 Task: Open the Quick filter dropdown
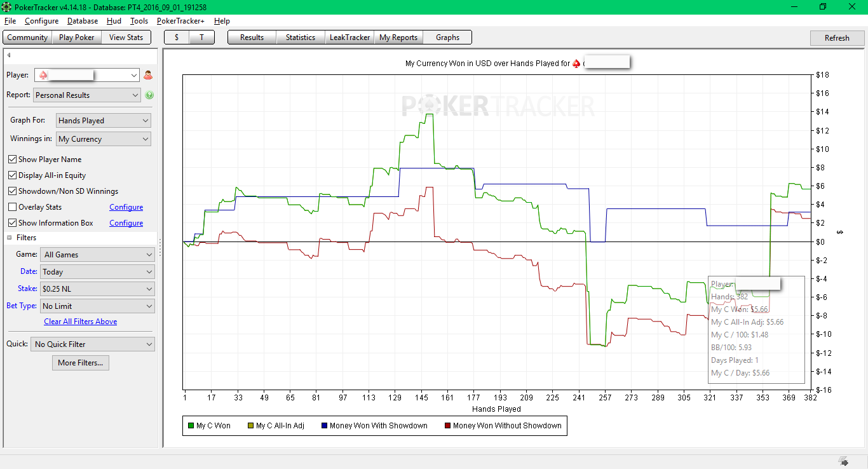pos(93,344)
